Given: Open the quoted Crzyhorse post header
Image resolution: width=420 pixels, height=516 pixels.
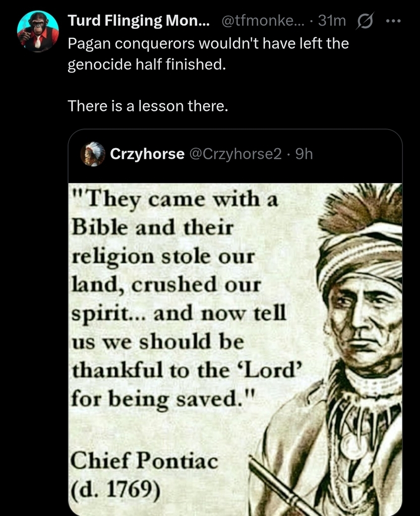Looking at the screenshot, I should [235, 154].
